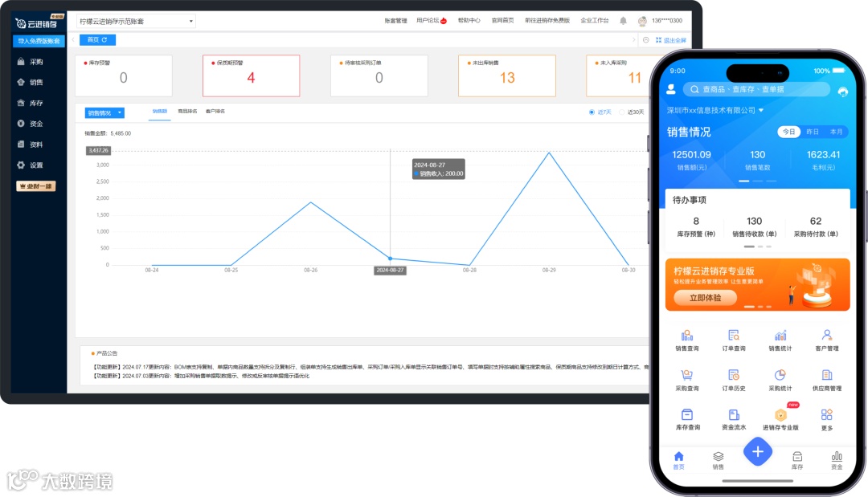
Task: Tap the phone search field 查商品、查库存、查单据
Action: [x=757, y=89]
